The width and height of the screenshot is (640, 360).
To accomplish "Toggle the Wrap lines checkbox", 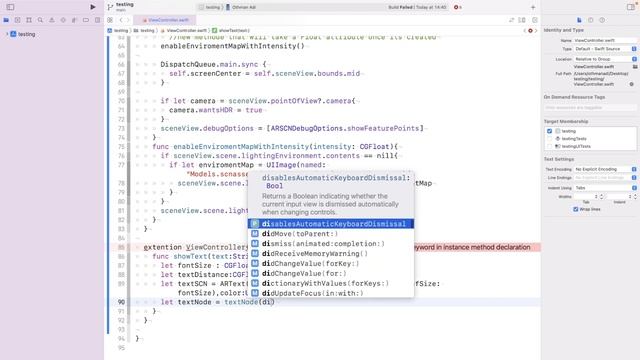I will (576, 209).
